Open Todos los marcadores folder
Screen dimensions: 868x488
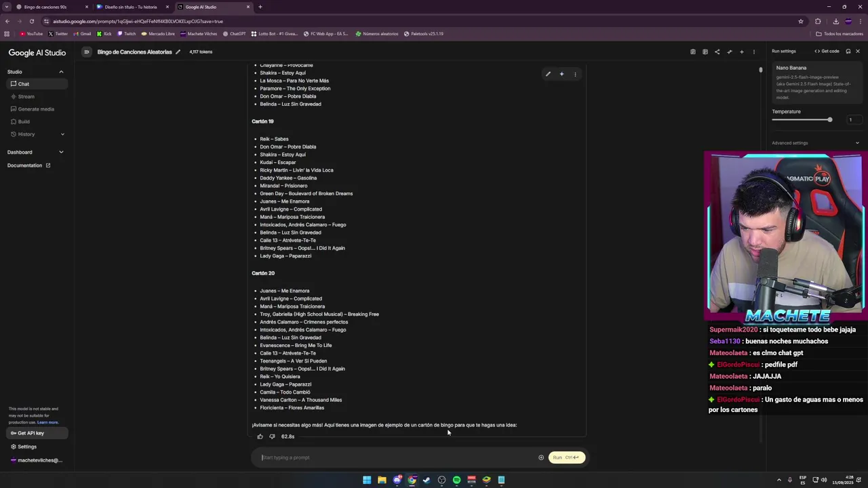point(840,34)
